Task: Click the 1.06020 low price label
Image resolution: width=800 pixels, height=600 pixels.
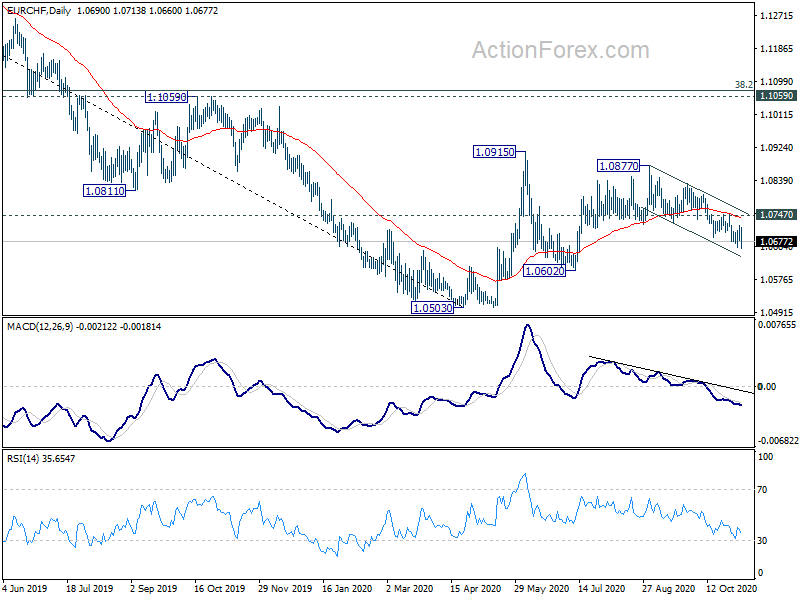Action: pos(544,271)
